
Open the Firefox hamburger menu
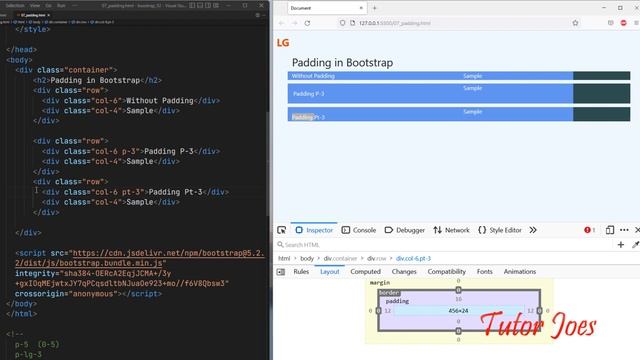[636, 23]
